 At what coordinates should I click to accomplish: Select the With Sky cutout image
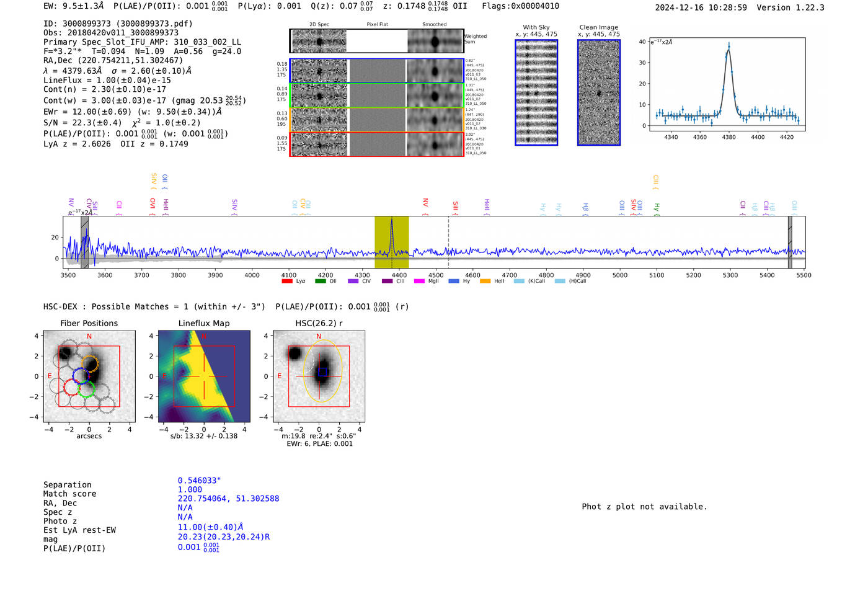[x=536, y=92]
